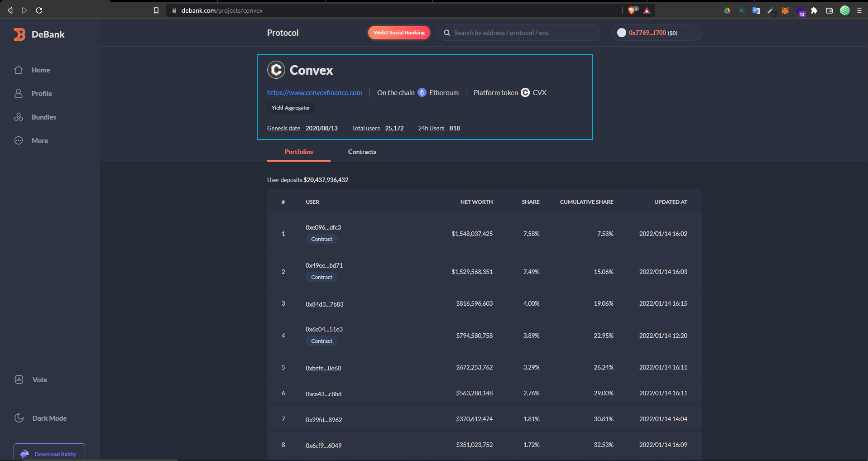The width and height of the screenshot is (868, 461).
Task: Open the Brave wallet icon
Action: pos(830,10)
